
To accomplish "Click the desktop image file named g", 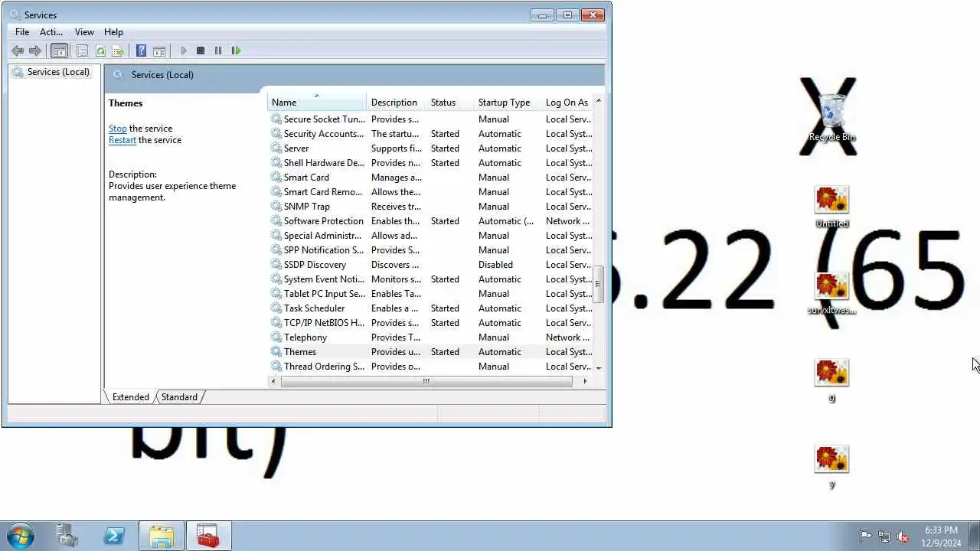I will pos(832,380).
